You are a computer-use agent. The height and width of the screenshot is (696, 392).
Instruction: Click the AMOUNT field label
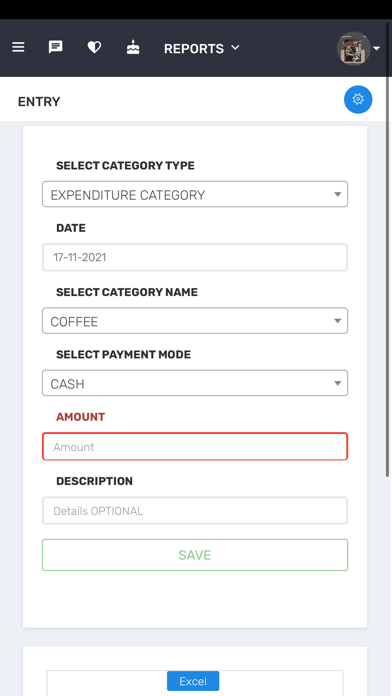point(80,417)
